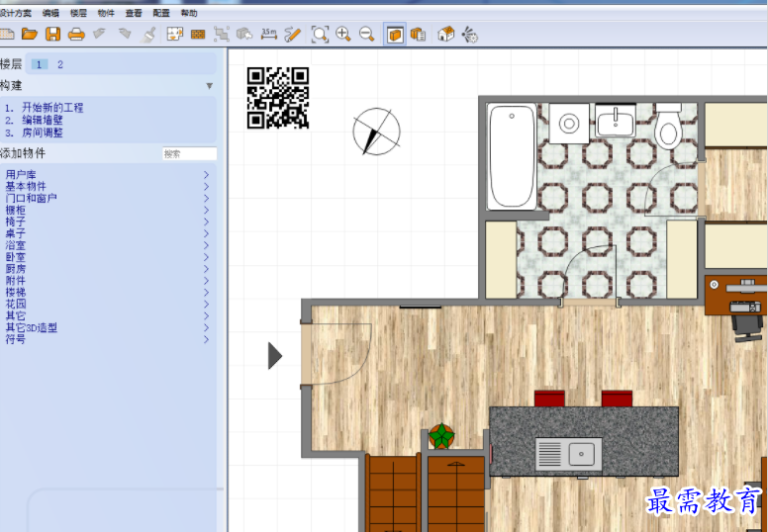Image resolution: width=768 pixels, height=532 pixels.
Task: Click the brick wall icon
Action: click(198, 35)
